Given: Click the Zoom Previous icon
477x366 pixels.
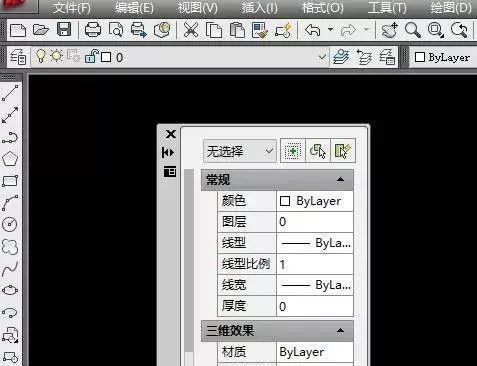Looking at the screenshot, I should point(459,30).
